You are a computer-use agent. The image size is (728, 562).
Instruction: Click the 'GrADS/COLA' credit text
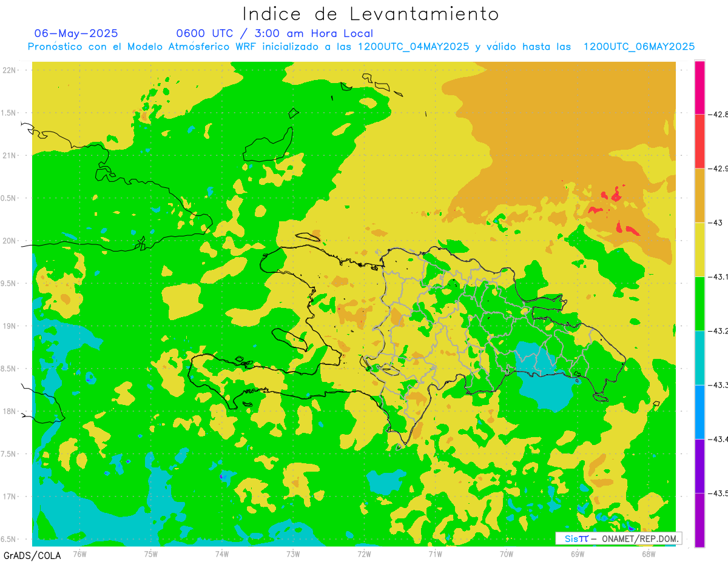pyautogui.click(x=32, y=555)
